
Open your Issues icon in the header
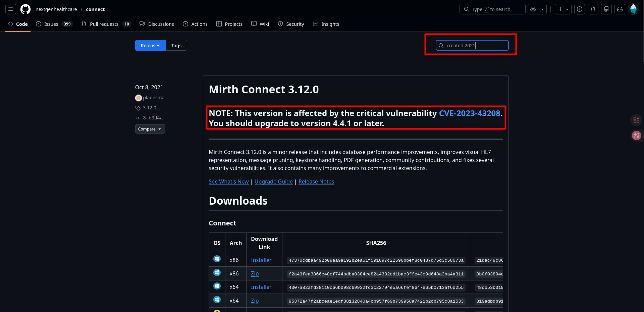point(580,9)
